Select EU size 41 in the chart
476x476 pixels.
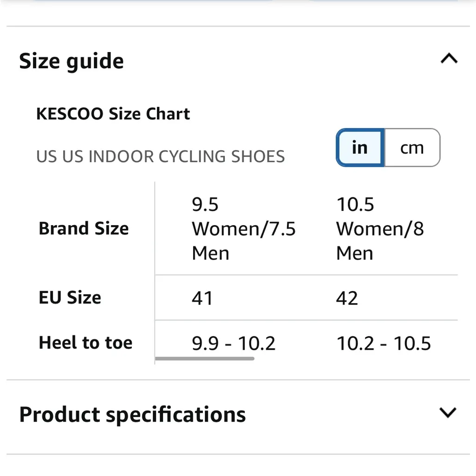coord(202,298)
